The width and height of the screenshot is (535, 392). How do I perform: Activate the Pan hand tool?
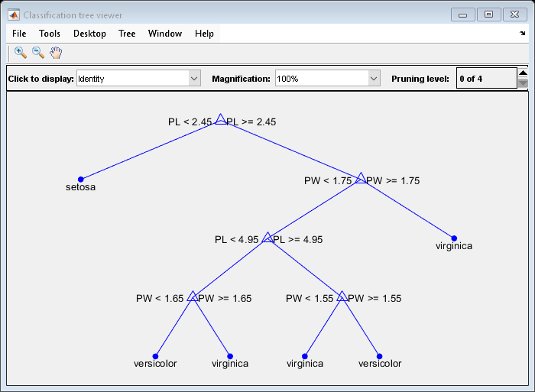pyautogui.click(x=56, y=53)
